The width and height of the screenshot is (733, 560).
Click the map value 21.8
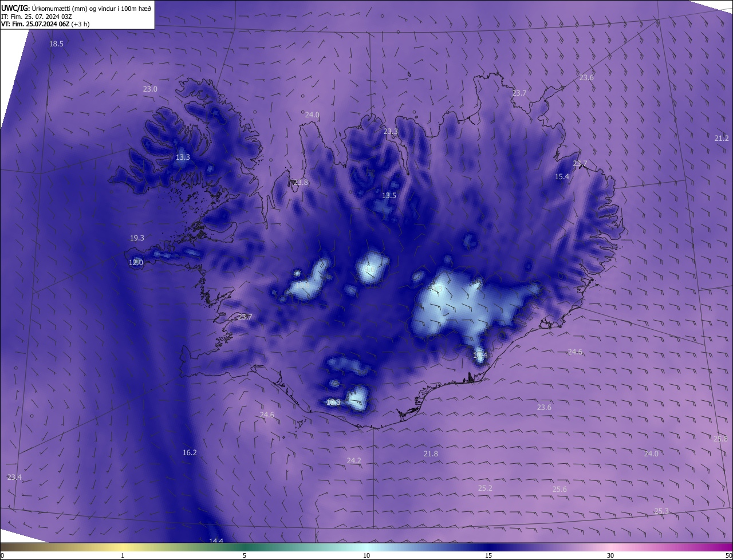coord(431,454)
